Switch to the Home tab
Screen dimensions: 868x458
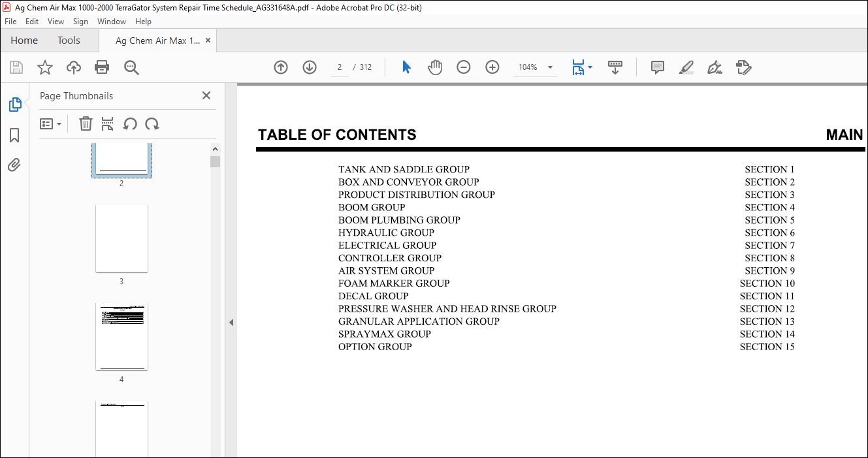[x=24, y=41]
